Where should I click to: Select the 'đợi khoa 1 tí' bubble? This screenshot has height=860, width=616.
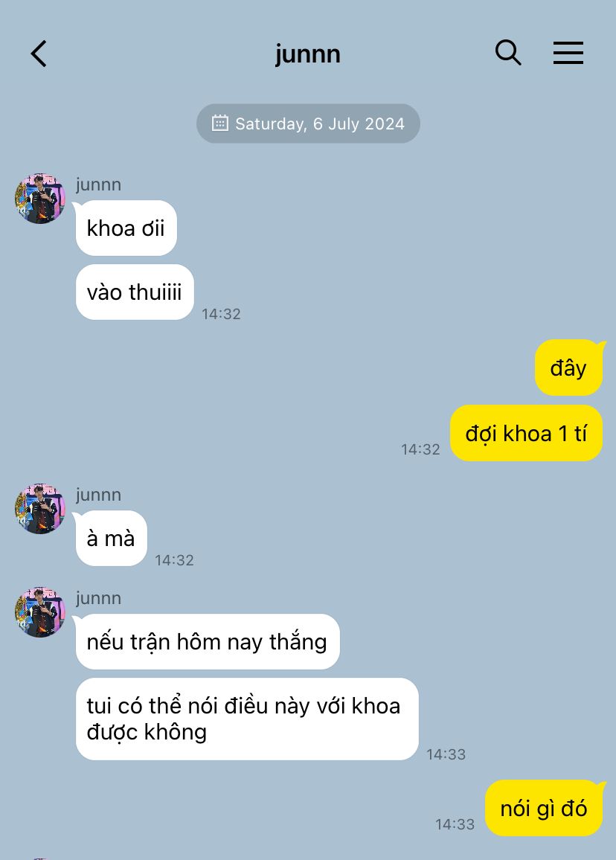point(527,433)
